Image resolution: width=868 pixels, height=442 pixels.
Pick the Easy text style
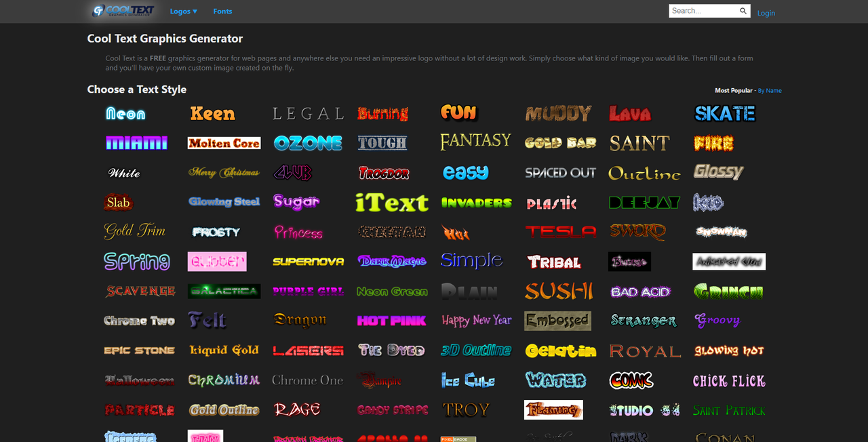pyautogui.click(x=465, y=173)
